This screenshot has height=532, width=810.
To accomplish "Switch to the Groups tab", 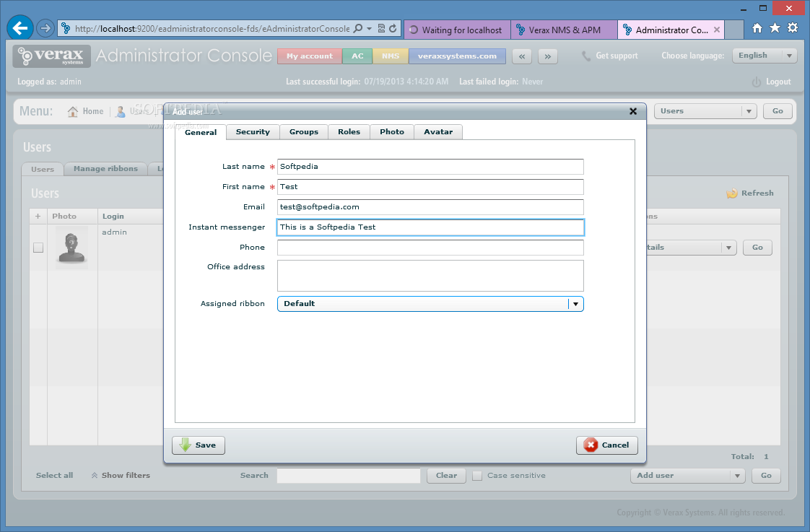I will (304, 132).
